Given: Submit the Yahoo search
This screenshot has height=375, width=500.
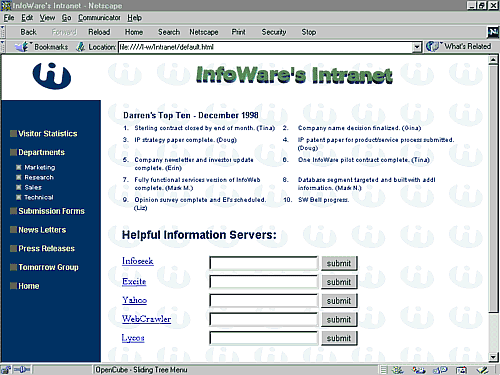Looking at the screenshot, I should click(x=339, y=300).
